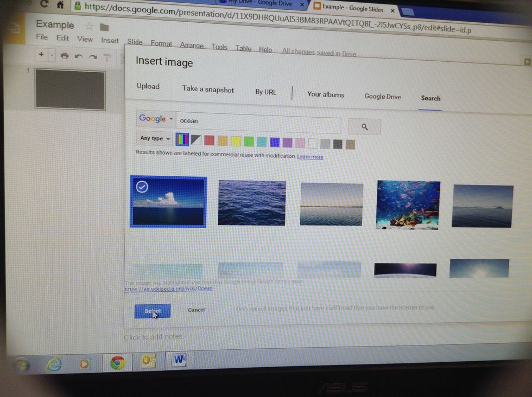This screenshot has height=397, width=532.
Task: Select the black and white filter icon
Action: (x=196, y=140)
